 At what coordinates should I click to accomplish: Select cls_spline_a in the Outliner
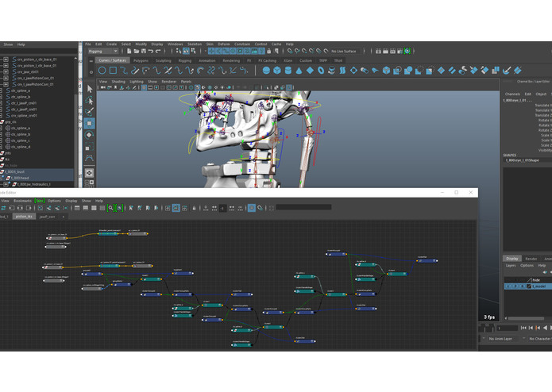click(x=21, y=129)
